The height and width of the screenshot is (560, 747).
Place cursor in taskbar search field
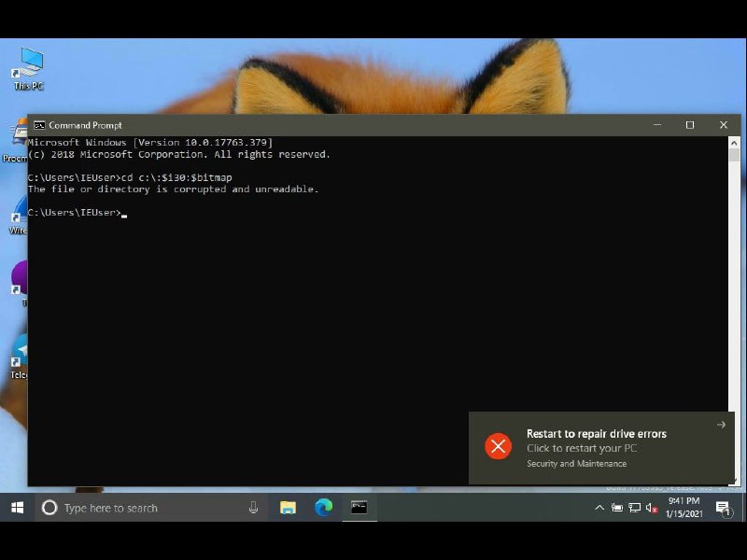pyautogui.click(x=140, y=508)
